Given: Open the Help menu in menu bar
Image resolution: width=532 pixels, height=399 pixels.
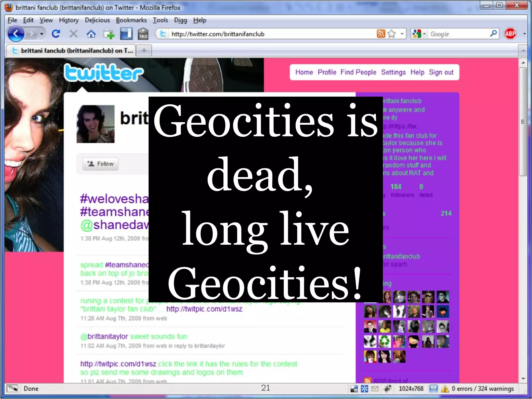Looking at the screenshot, I should 199,20.
